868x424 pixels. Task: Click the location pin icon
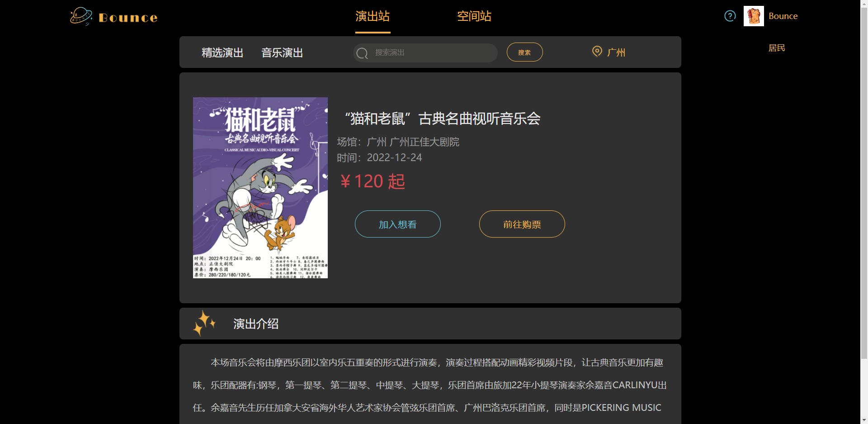(597, 52)
